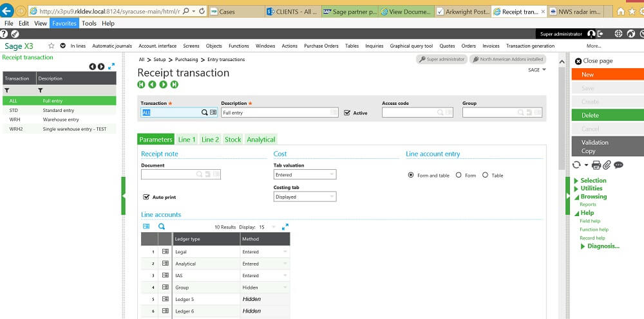Click the Line accounts table card view icon

coord(146,226)
